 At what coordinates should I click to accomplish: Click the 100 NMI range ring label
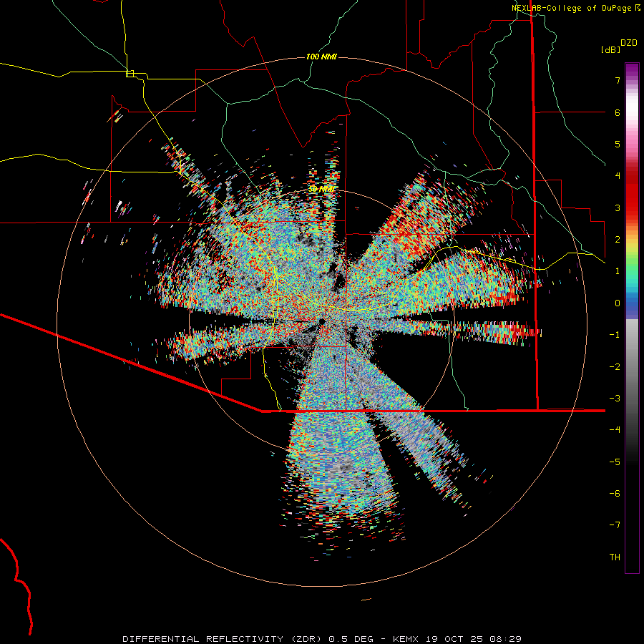click(x=321, y=57)
